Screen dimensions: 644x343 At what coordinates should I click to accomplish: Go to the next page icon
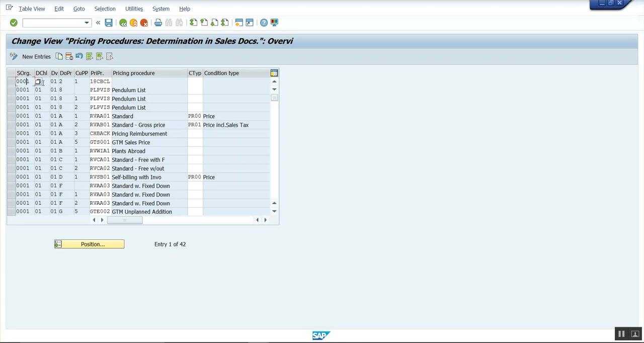click(214, 23)
